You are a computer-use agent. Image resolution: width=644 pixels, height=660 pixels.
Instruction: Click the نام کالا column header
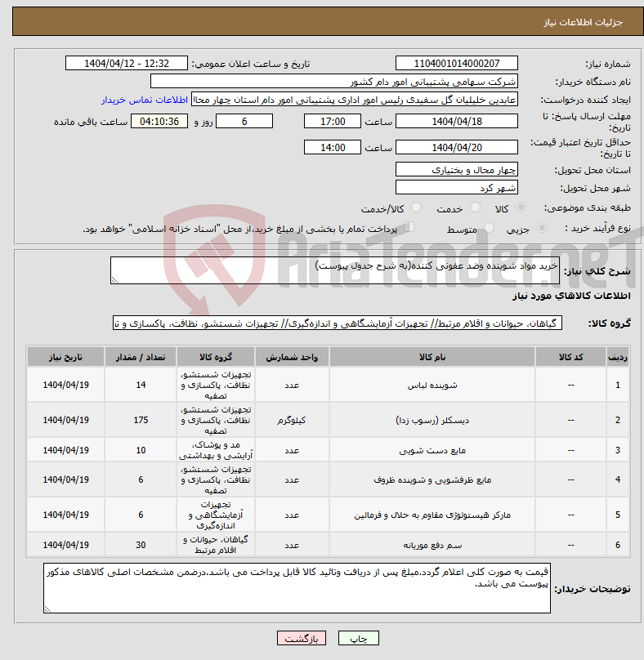pos(432,357)
